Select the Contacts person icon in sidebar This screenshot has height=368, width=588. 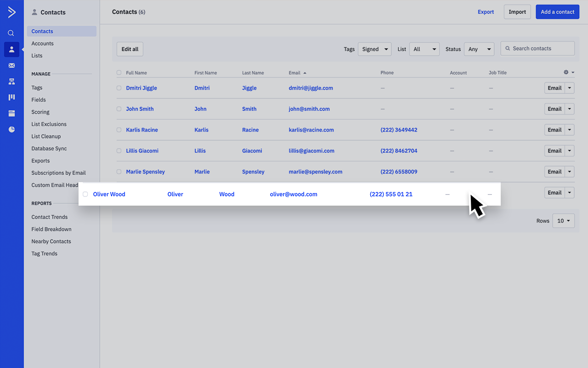point(11,49)
